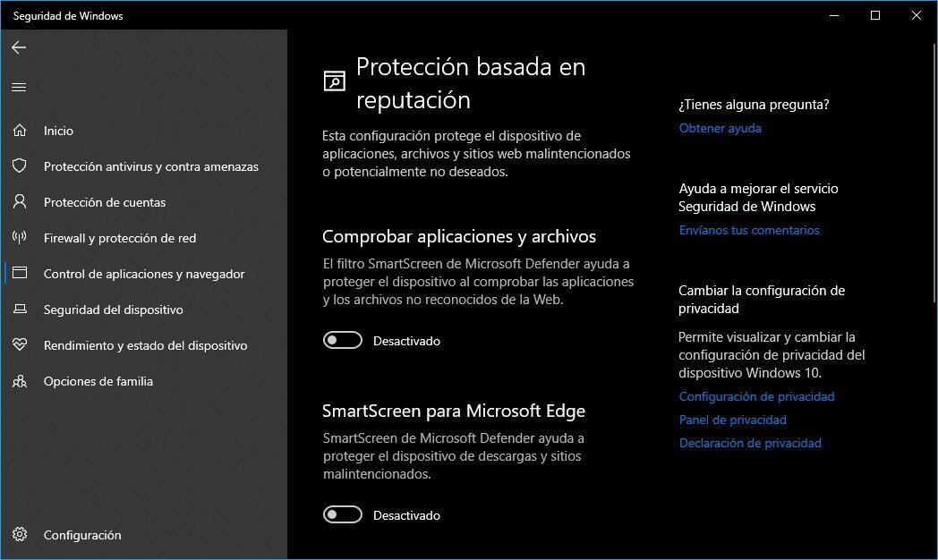The height and width of the screenshot is (560, 938).
Task: Click Envíanos tus comentarios
Action: coord(748,230)
